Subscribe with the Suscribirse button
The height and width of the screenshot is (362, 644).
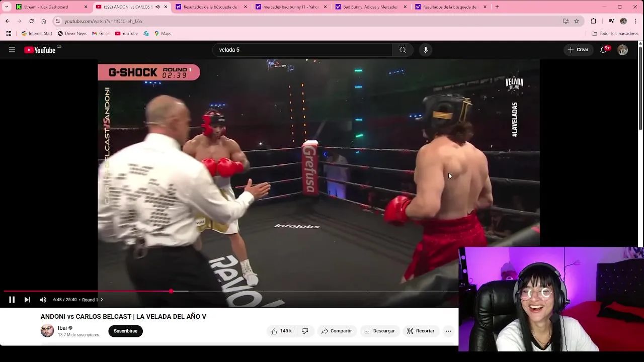(125, 331)
